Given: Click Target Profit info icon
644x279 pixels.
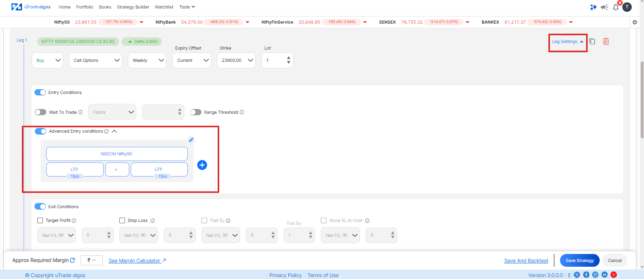Looking at the screenshot, I should tap(74, 220).
